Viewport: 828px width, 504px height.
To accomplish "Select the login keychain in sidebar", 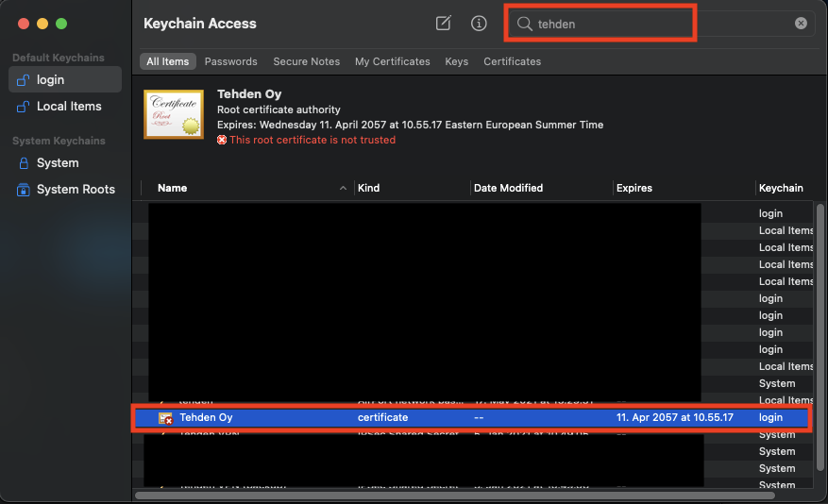I will (x=64, y=80).
